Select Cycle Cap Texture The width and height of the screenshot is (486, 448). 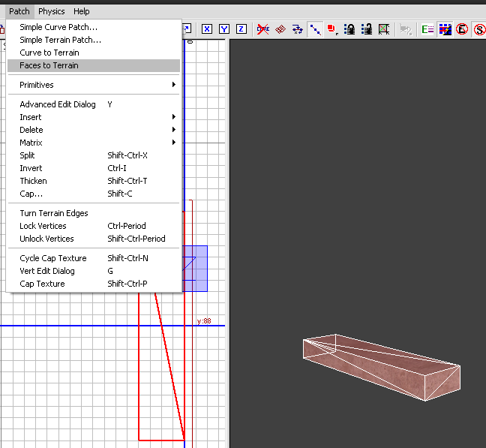tap(94, 258)
